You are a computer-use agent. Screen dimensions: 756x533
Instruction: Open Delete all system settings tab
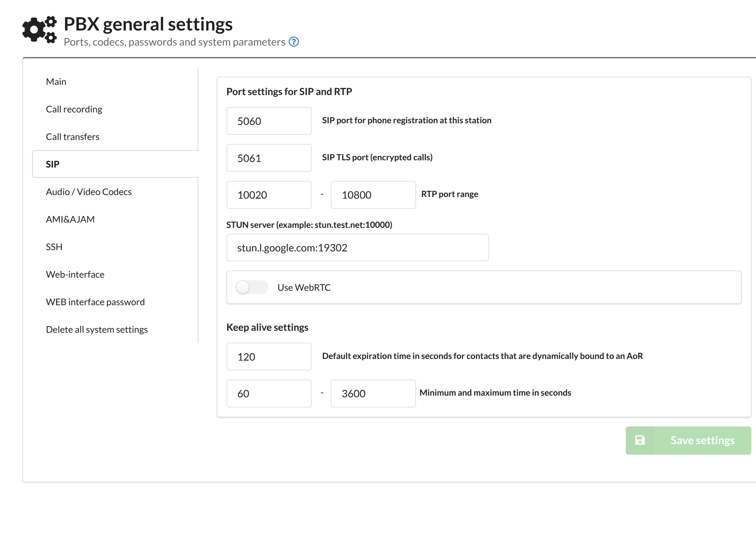tap(97, 329)
